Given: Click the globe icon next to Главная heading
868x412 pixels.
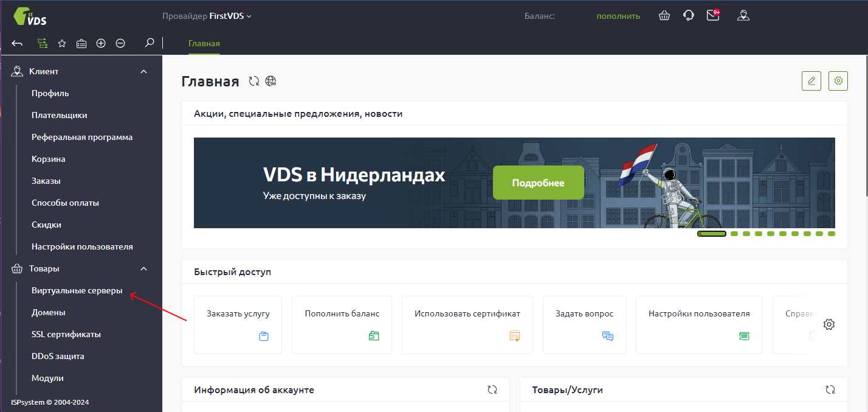Looking at the screenshot, I should 271,82.
